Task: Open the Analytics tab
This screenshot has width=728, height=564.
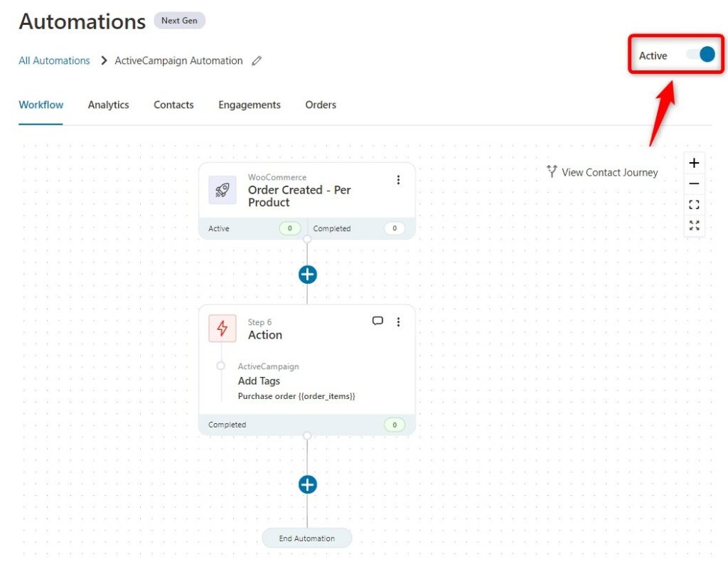Action: point(108,105)
